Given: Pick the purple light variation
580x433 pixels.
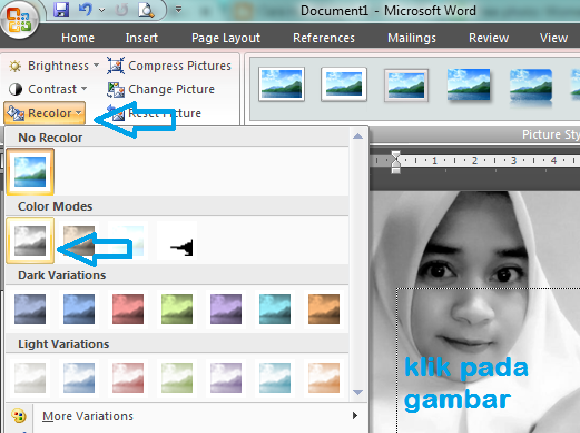Looking at the screenshot, I should [226, 378].
